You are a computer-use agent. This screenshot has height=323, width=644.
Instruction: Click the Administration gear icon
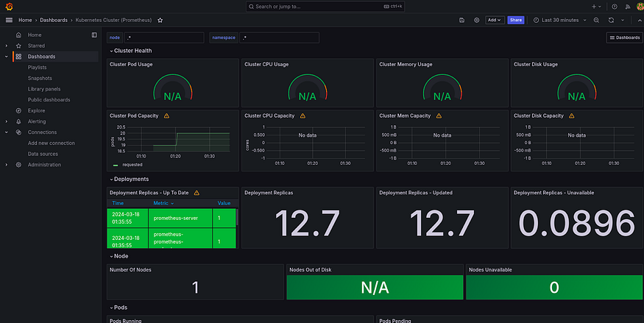(18, 165)
